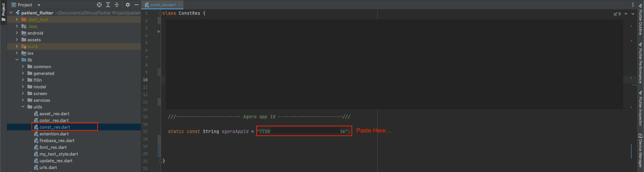
Task: Jump to previous highlighted problem arrow
Action: coord(626,14)
